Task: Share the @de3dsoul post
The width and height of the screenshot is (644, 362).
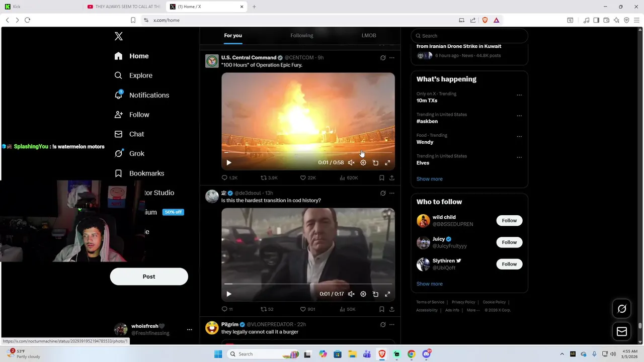Action: tap(392, 309)
